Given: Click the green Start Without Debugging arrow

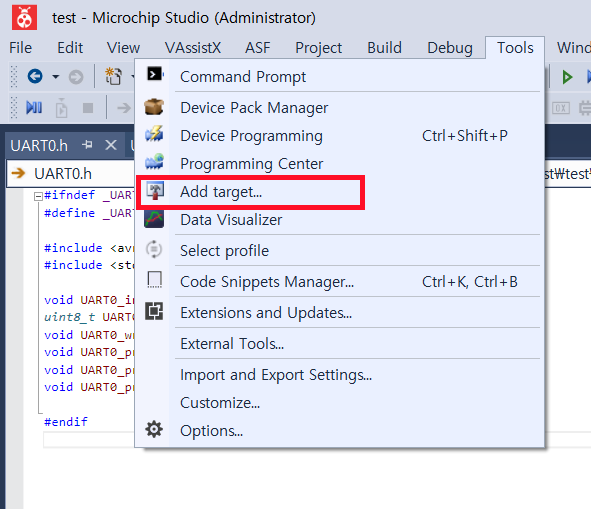Looking at the screenshot, I should pyautogui.click(x=567, y=77).
